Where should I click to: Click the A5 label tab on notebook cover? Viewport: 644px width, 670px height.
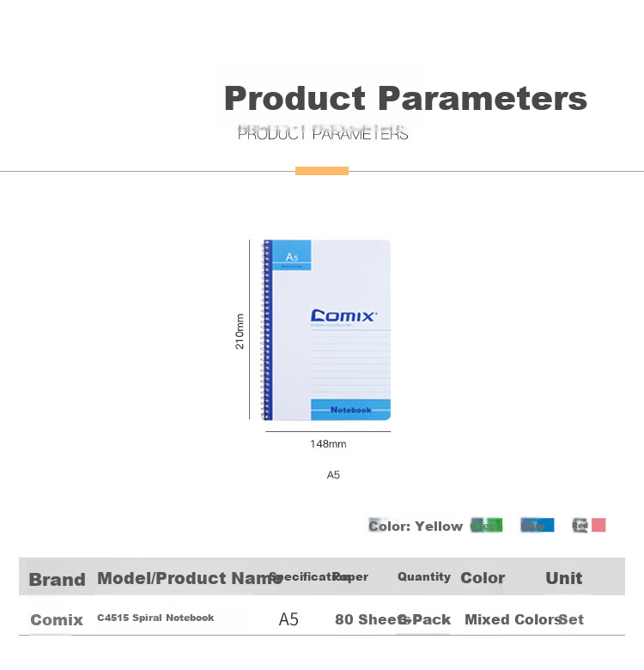coord(292,255)
